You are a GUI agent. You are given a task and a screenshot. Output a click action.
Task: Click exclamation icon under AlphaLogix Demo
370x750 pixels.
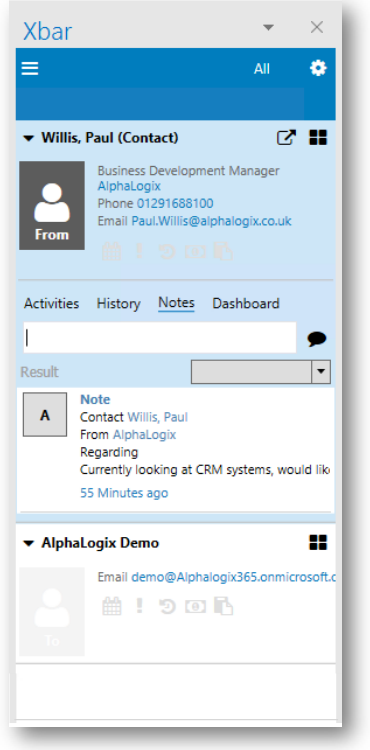[140, 606]
